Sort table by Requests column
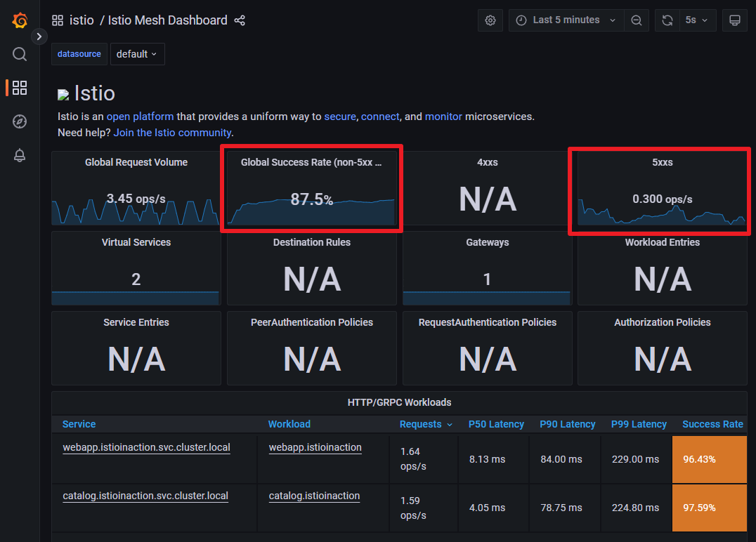756x542 pixels. (420, 424)
